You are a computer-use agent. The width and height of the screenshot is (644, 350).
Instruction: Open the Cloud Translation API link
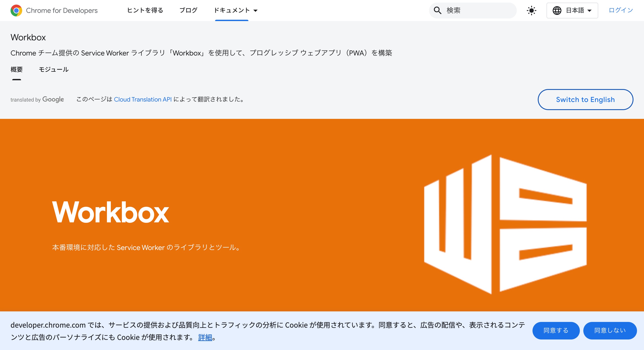coord(143,99)
